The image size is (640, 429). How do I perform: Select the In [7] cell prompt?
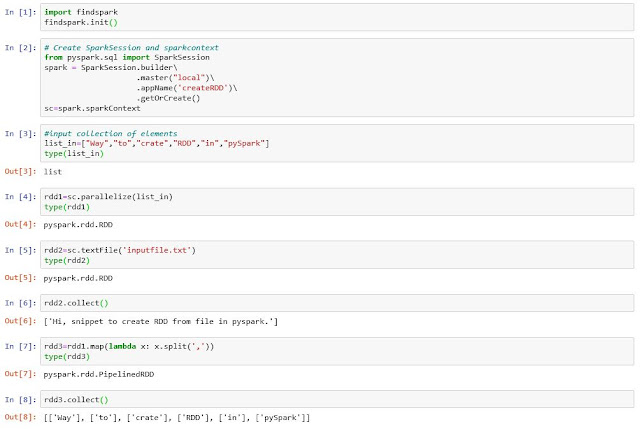(x=20, y=345)
